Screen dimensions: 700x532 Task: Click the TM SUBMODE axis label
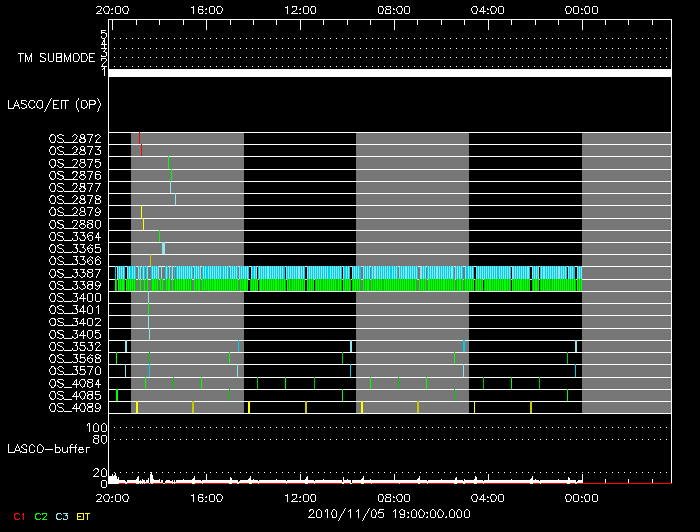(x=56, y=58)
